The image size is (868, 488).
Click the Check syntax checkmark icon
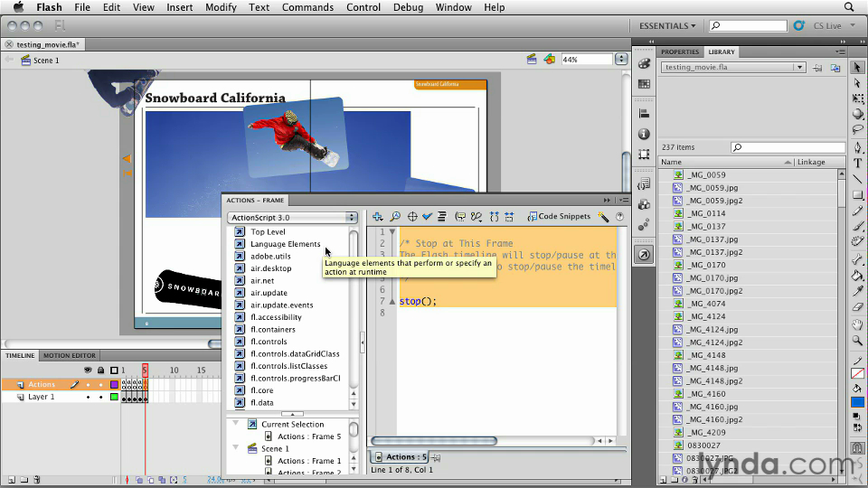(x=427, y=217)
